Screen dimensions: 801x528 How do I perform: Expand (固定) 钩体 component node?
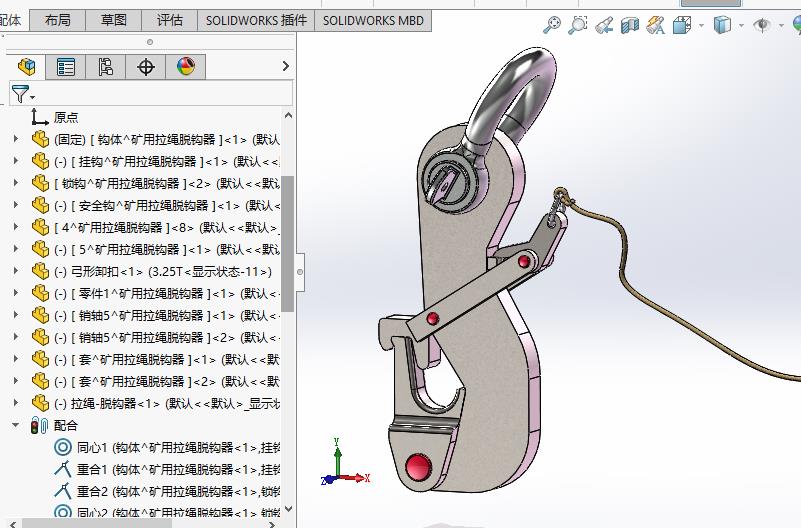[x=16, y=139]
